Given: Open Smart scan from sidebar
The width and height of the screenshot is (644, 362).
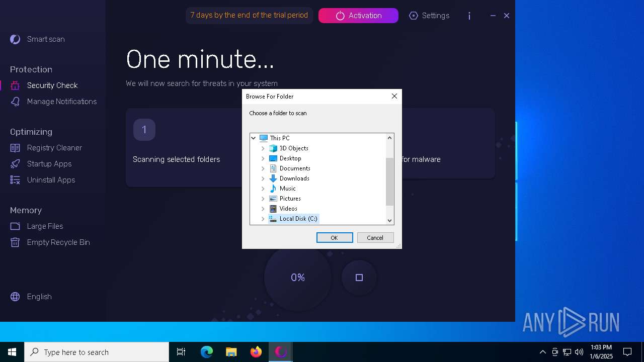Looking at the screenshot, I should point(46,39).
